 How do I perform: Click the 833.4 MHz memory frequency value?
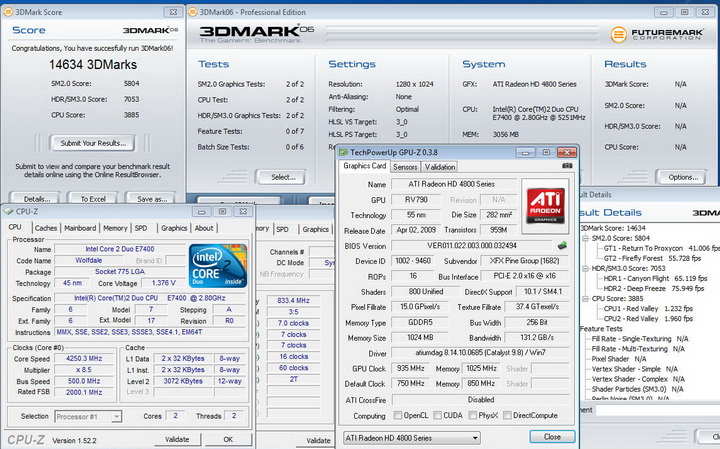[x=293, y=300]
